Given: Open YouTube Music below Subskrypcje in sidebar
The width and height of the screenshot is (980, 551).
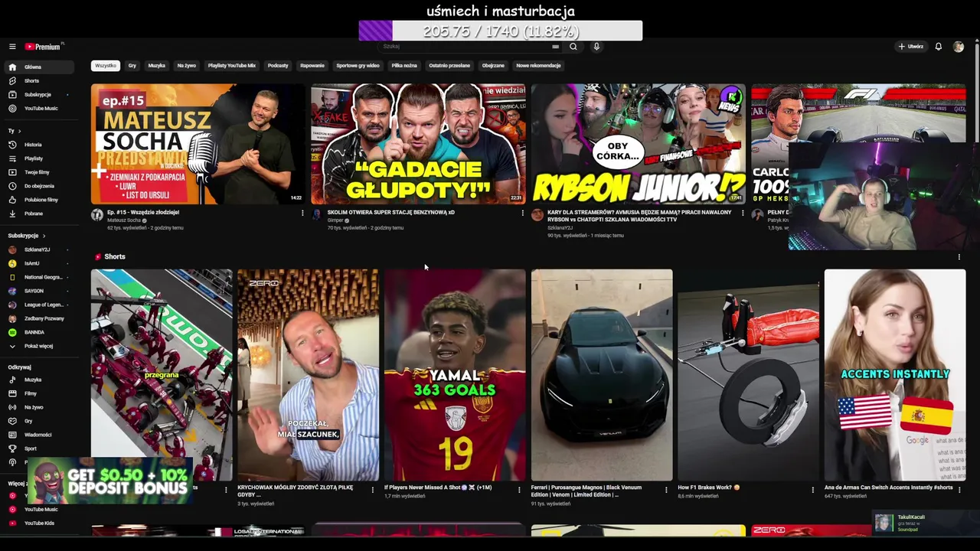Looking at the screenshot, I should pos(41,108).
